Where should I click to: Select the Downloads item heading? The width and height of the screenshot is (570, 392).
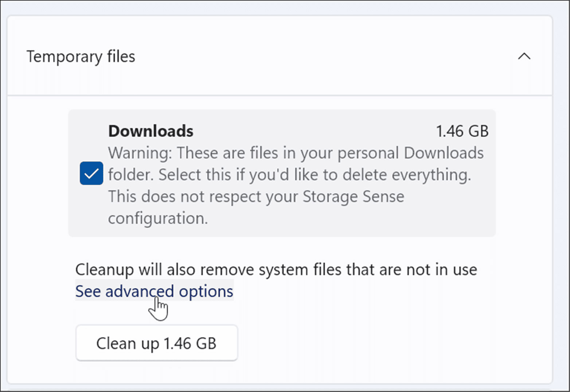[151, 131]
